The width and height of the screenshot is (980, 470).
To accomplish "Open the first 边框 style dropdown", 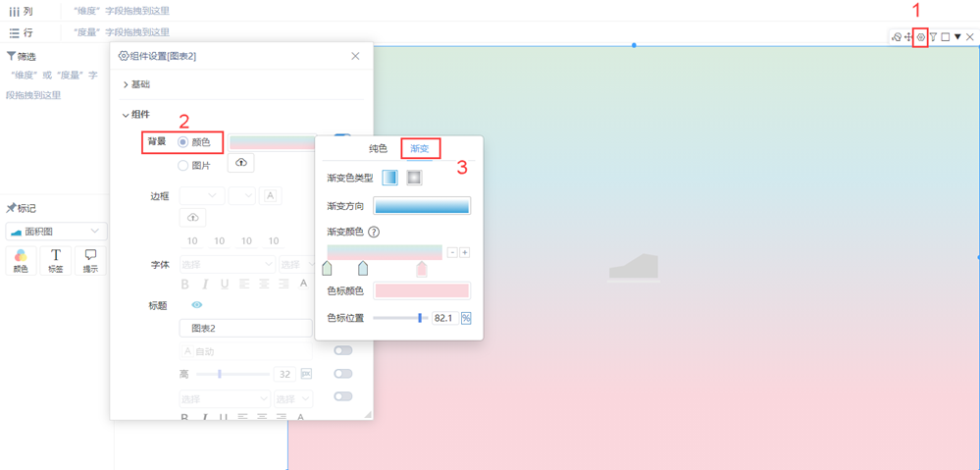I will [x=202, y=195].
